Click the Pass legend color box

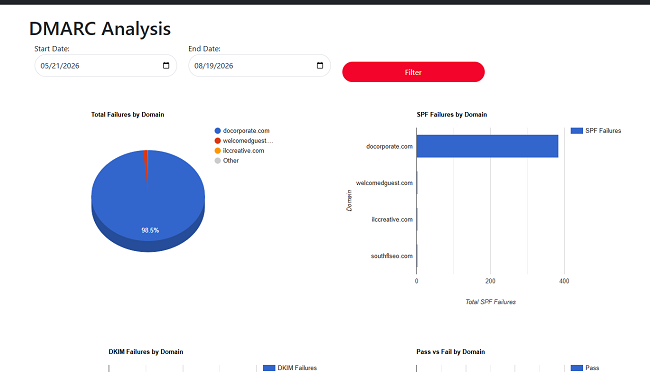click(577, 368)
